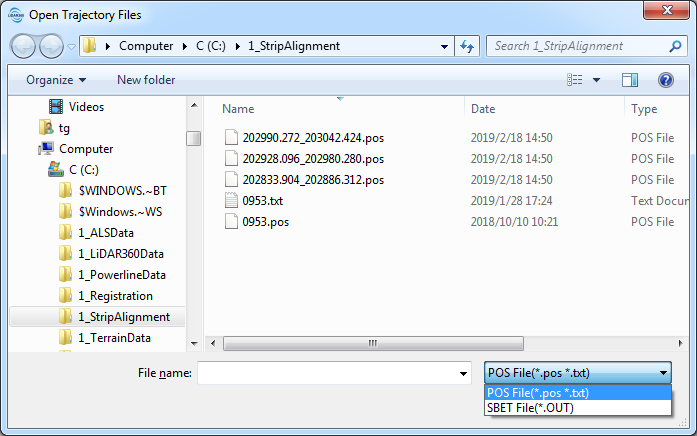This screenshot has height=436, width=697.
Task: Sort files by Date column header
Action: (x=483, y=109)
